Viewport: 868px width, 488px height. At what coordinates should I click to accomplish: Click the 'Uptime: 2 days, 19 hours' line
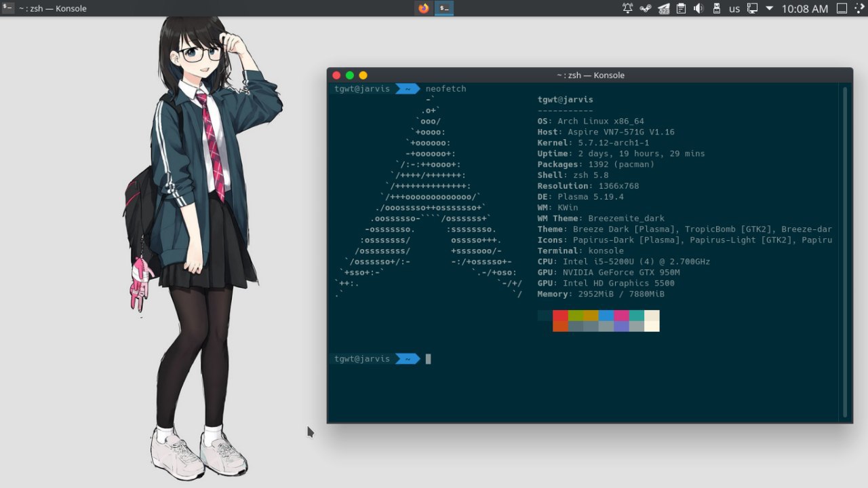click(621, 154)
